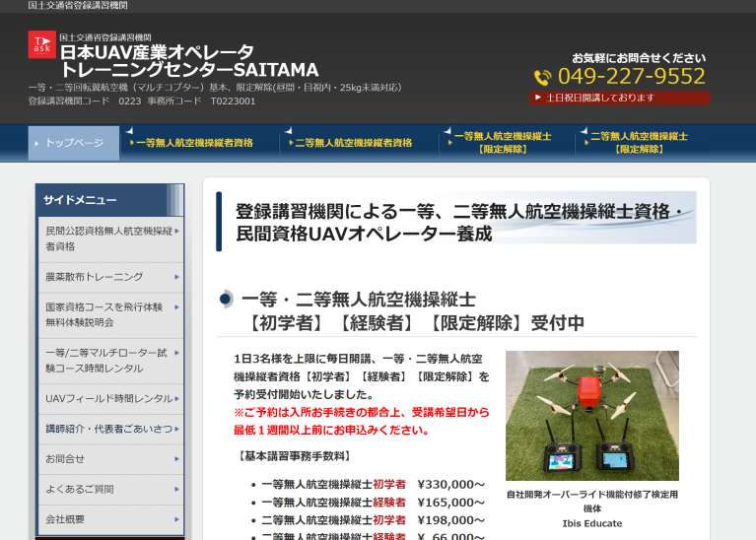
Task: Click the red notice ※ご予約は入所お手続きの都合上
Action: pyautogui.click(x=362, y=421)
